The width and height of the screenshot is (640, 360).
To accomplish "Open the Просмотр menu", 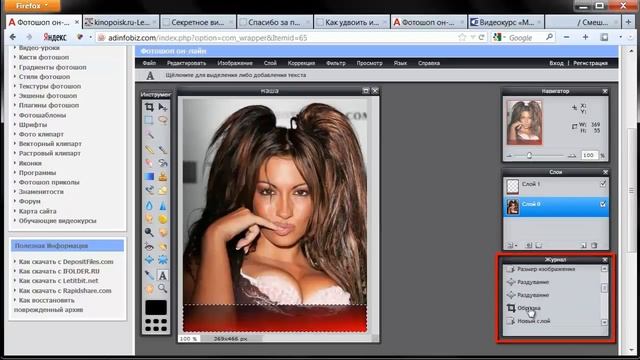I will 369,63.
